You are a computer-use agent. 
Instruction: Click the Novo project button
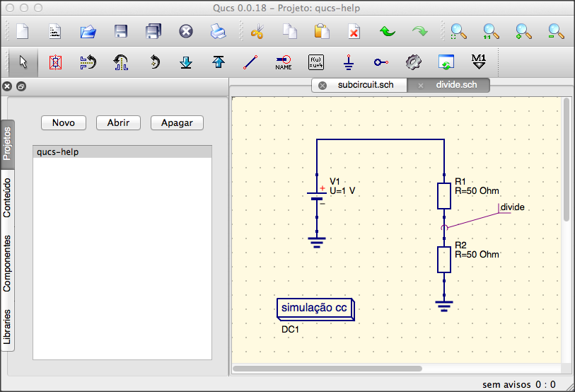(x=64, y=122)
